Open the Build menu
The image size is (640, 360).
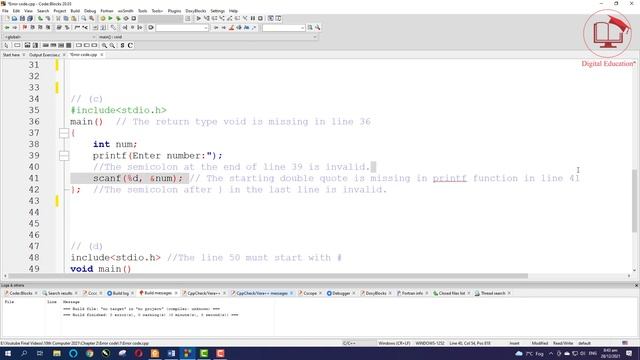(75, 11)
